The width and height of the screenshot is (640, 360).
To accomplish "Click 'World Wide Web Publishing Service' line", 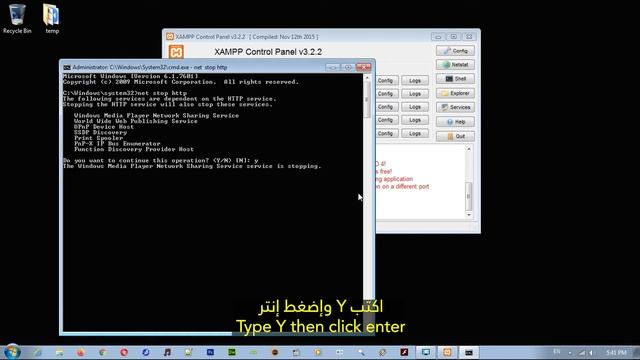I will pyautogui.click(x=136, y=121).
